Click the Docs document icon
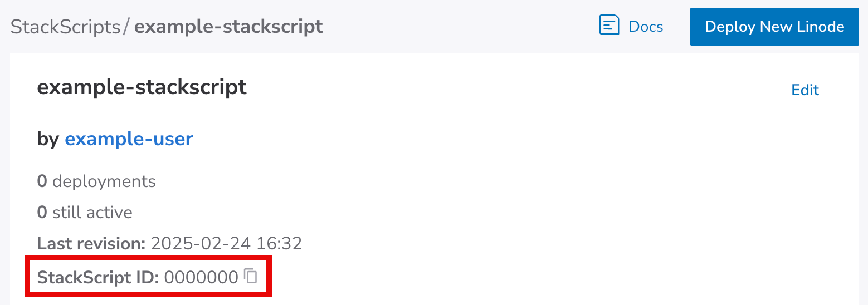The image size is (868, 305). pos(609,26)
